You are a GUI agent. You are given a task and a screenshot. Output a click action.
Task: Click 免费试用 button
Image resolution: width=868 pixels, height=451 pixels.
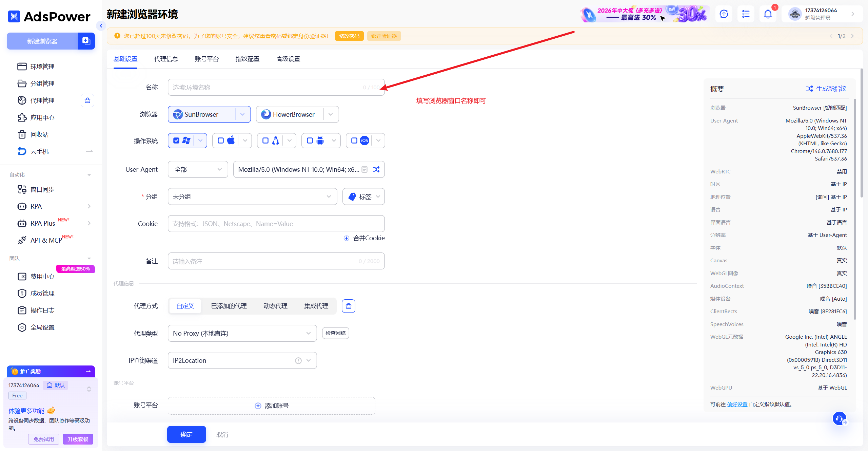click(44, 439)
